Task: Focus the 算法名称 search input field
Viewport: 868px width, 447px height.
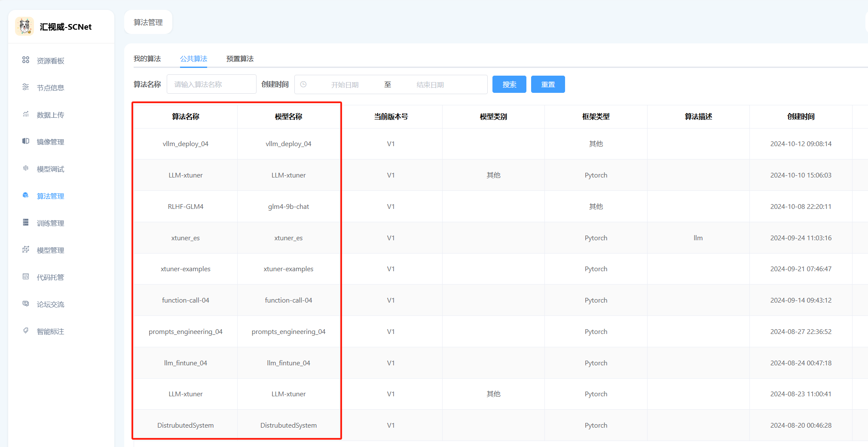Action: [x=211, y=85]
